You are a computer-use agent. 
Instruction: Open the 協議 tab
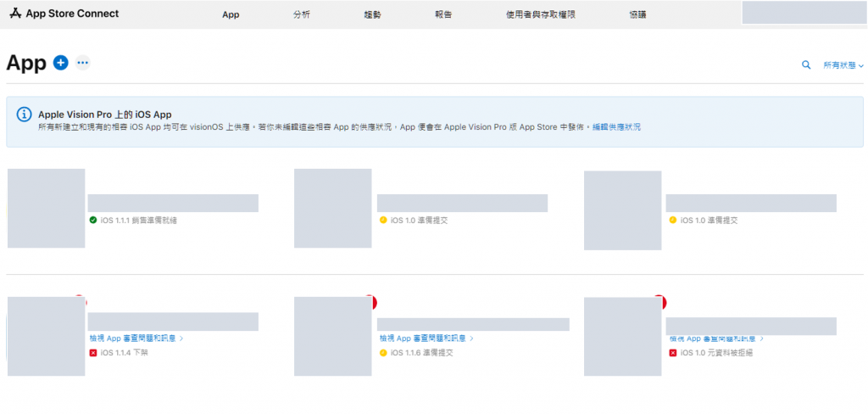[x=637, y=15]
